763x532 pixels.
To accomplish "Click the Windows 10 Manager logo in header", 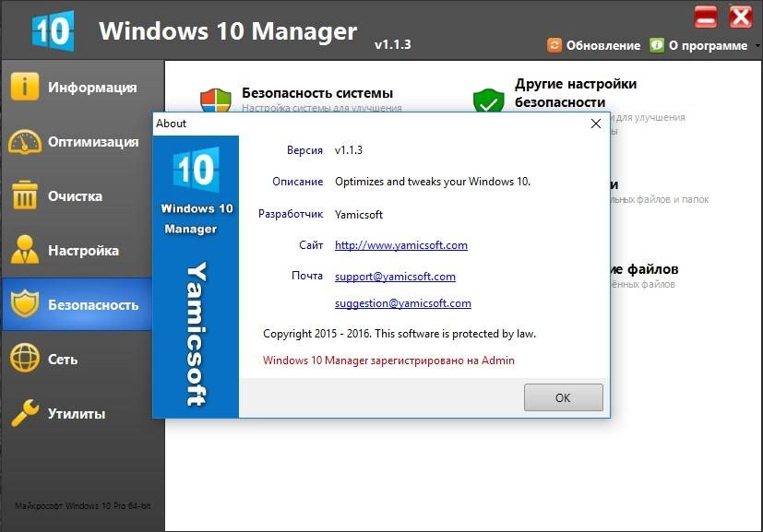I will (53, 30).
